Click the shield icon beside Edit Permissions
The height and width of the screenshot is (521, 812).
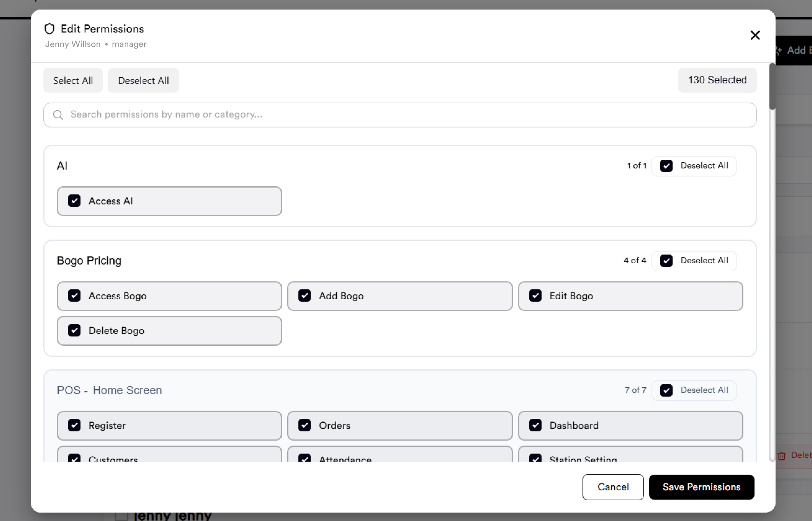[x=49, y=29]
